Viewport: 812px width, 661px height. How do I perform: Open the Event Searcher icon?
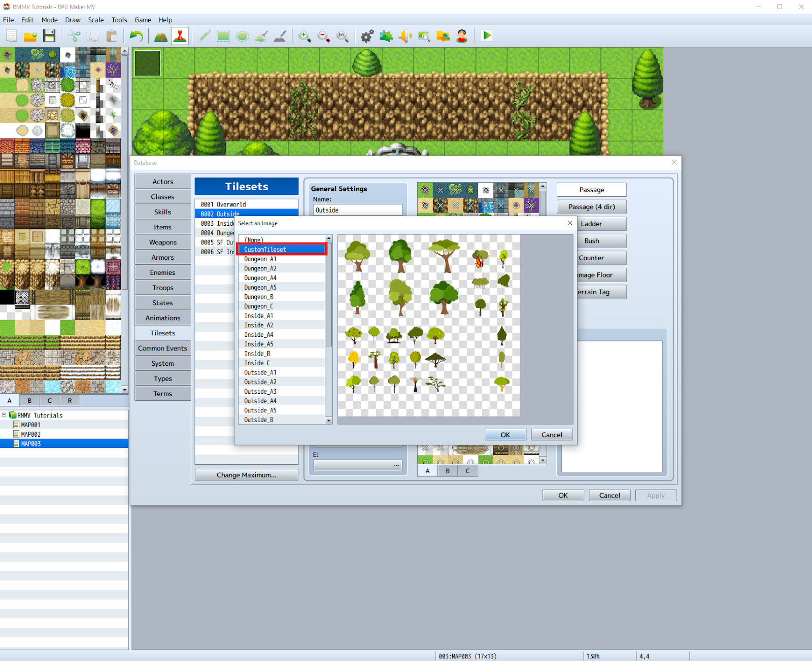pos(424,36)
